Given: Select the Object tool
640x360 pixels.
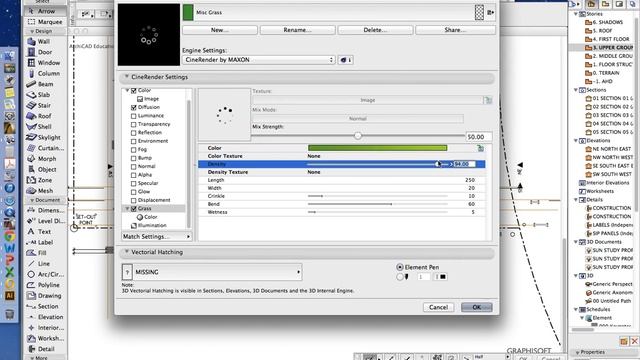Looking at the screenshot, I should click(x=46, y=169).
